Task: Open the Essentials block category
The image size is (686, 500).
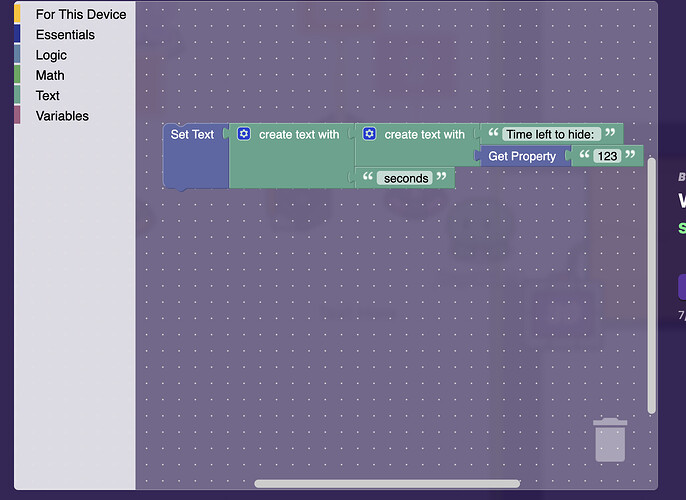Action: [65, 35]
